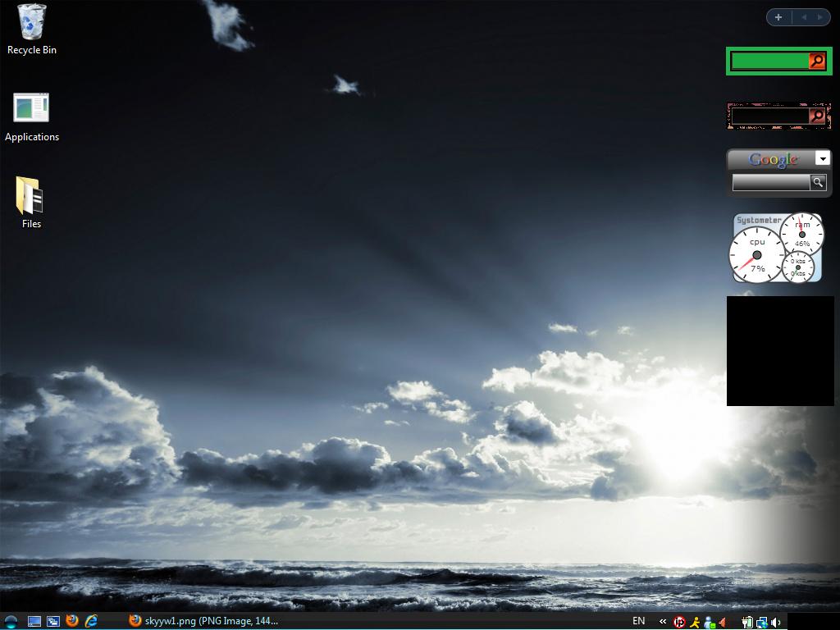The height and width of the screenshot is (630, 840).
Task: Click the Systometer cpu gauge
Action: coord(756,255)
